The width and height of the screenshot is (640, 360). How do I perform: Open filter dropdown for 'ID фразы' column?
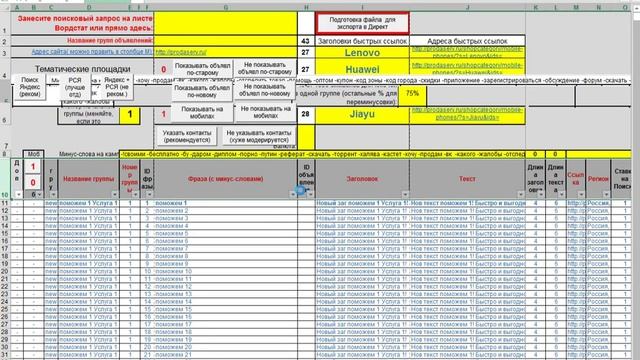(149, 195)
